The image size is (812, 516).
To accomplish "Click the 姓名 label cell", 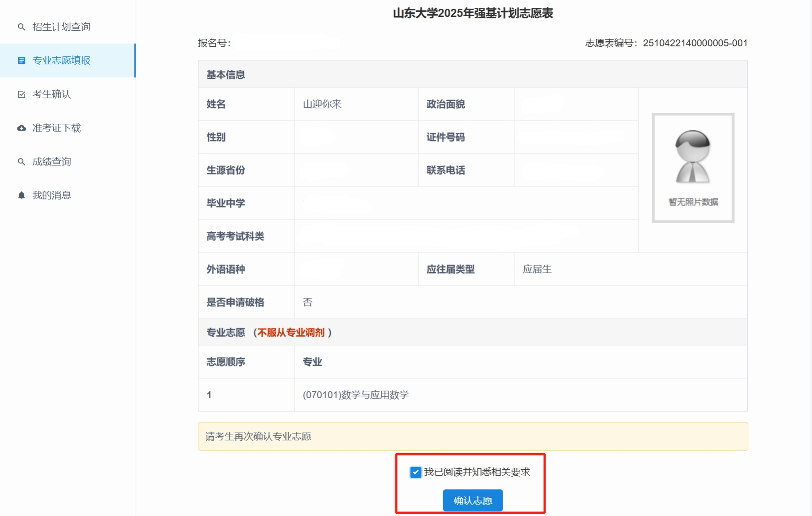I will pos(247,104).
